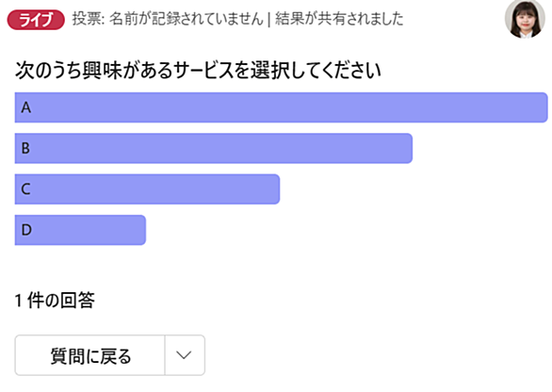The width and height of the screenshot is (552, 392).
Task: Click the red ライブ badge
Action: point(36,20)
